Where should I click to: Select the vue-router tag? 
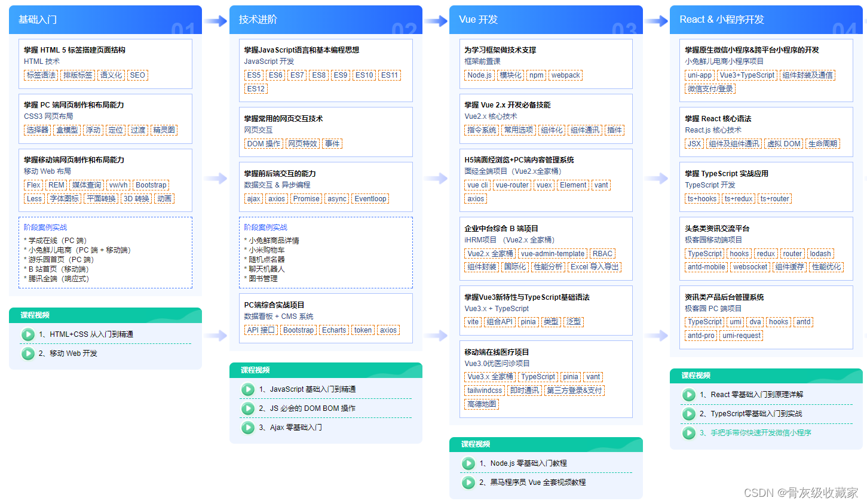coord(512,185)
